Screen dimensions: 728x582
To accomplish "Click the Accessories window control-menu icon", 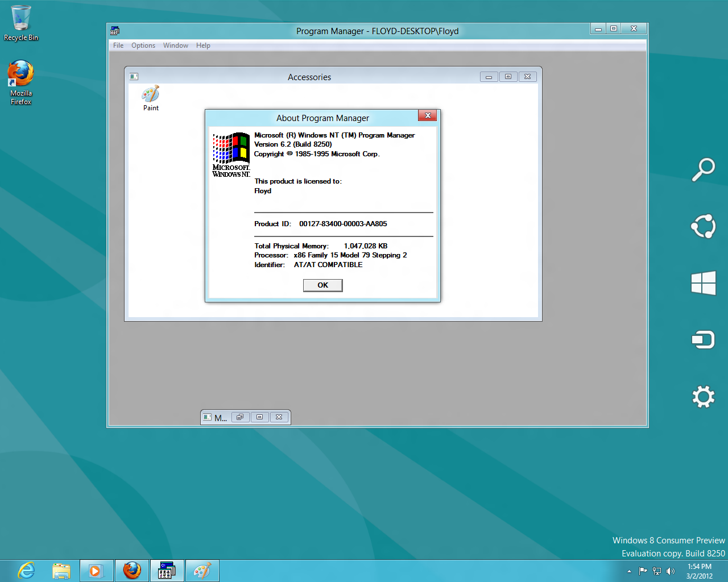I will 134,77.
